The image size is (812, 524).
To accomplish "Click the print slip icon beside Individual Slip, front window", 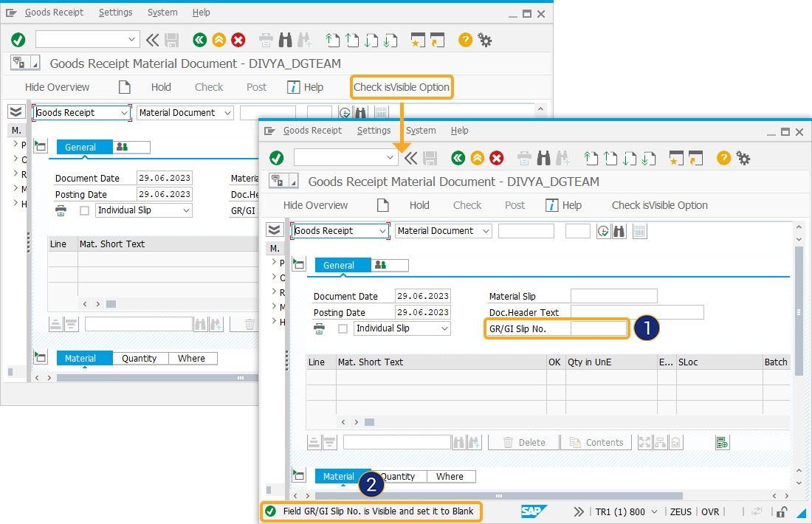I will pyautogui.click(x=319, y=328).
